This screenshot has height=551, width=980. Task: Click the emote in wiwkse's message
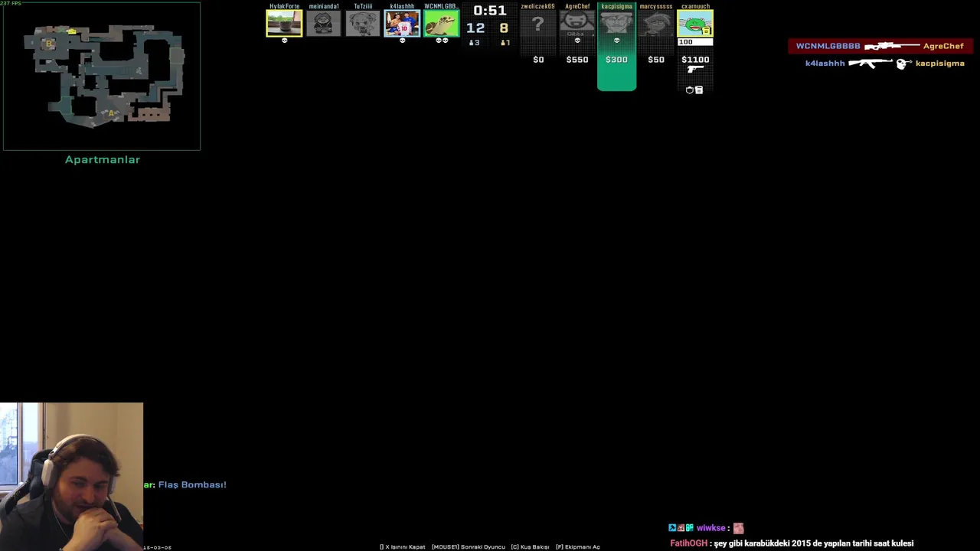[738, 528]
